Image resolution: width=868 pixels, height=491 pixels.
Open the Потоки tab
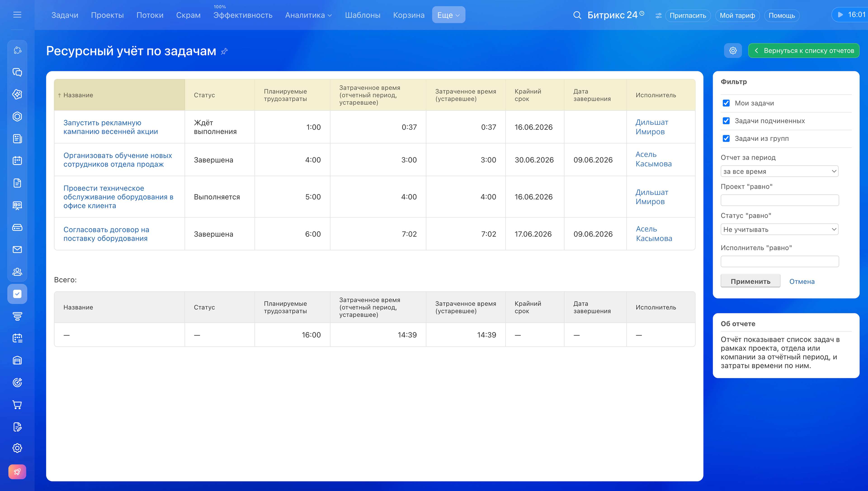click(x=150, y=15)
